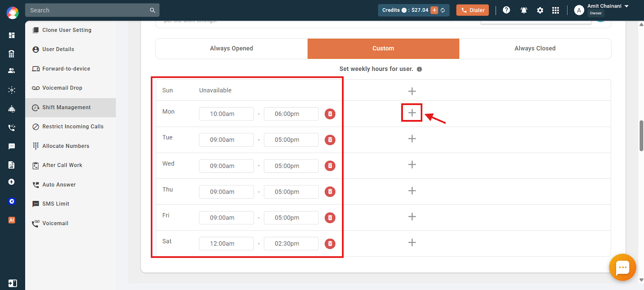Open After Call Work settings
The height and width of the screenshot is (290, 644).
70,165
